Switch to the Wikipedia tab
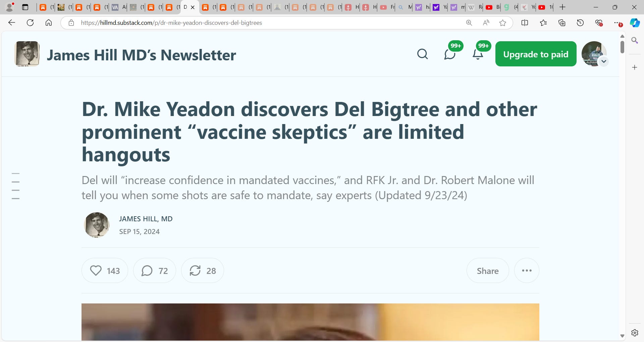 click(475, 7)
